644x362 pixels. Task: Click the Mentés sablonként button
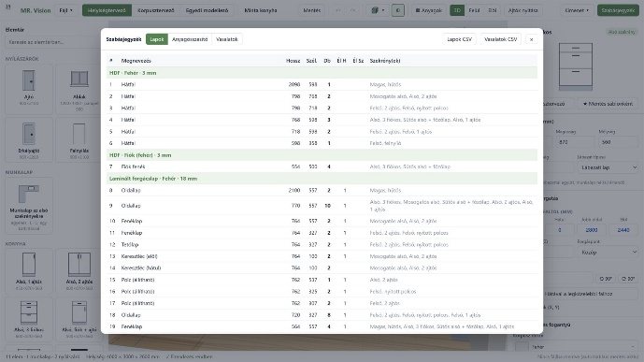[x=608, y=104]
